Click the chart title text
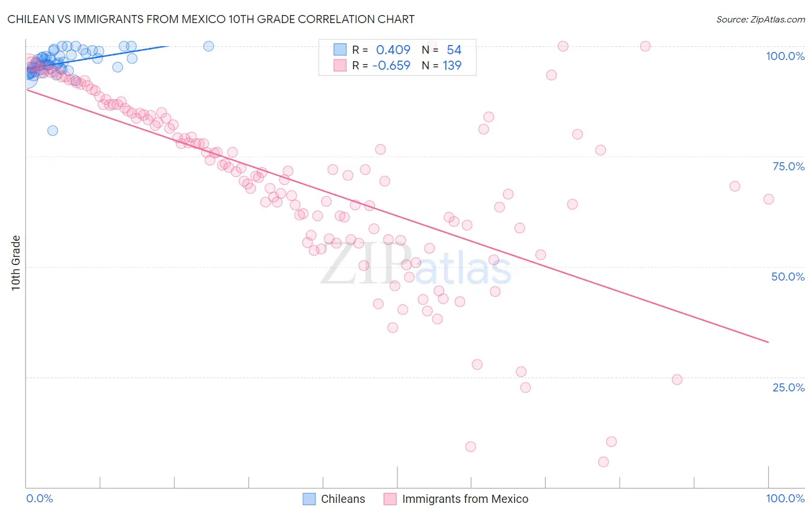Image resolution: width=812 pixels, height=515 pixels. pos(211,19)
